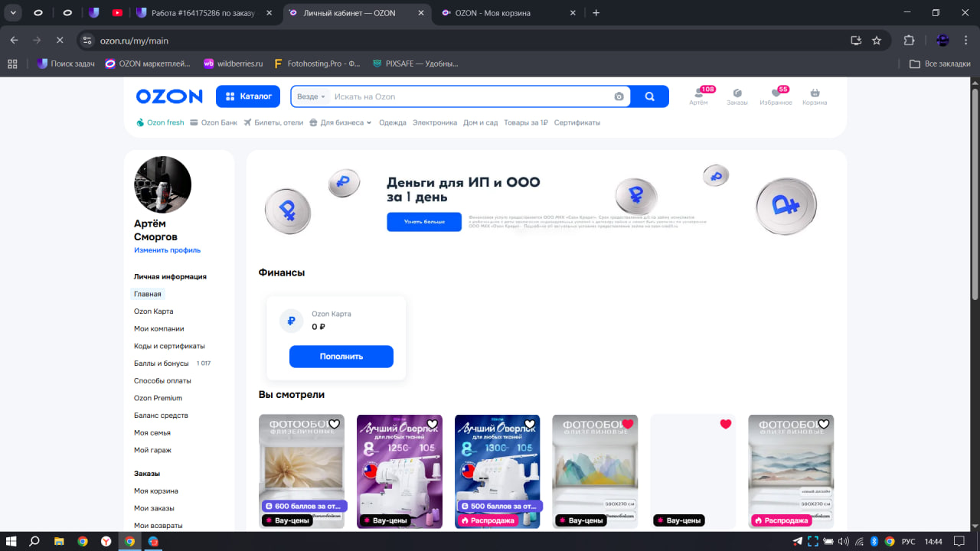Viewport: 980px width, 551px height.
Task: Toggle favorite heart on first Фотообои card
Action: click(334, 424)
